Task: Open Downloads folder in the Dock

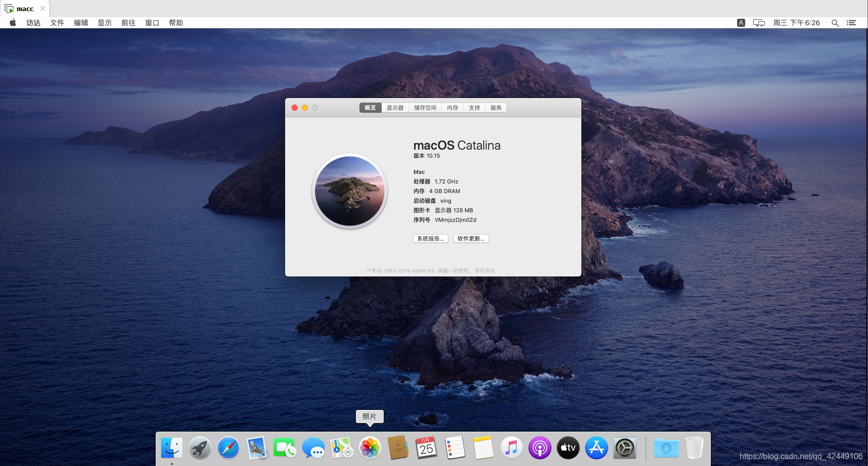Action: point(666,448)
